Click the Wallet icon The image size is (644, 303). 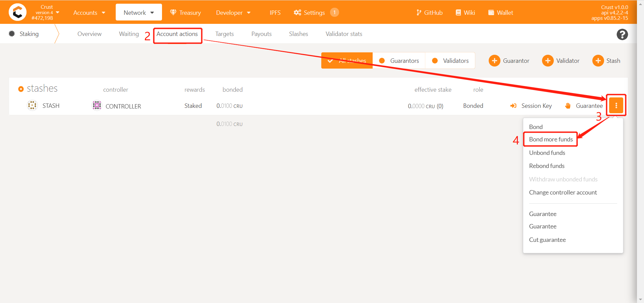click(491, 12)
